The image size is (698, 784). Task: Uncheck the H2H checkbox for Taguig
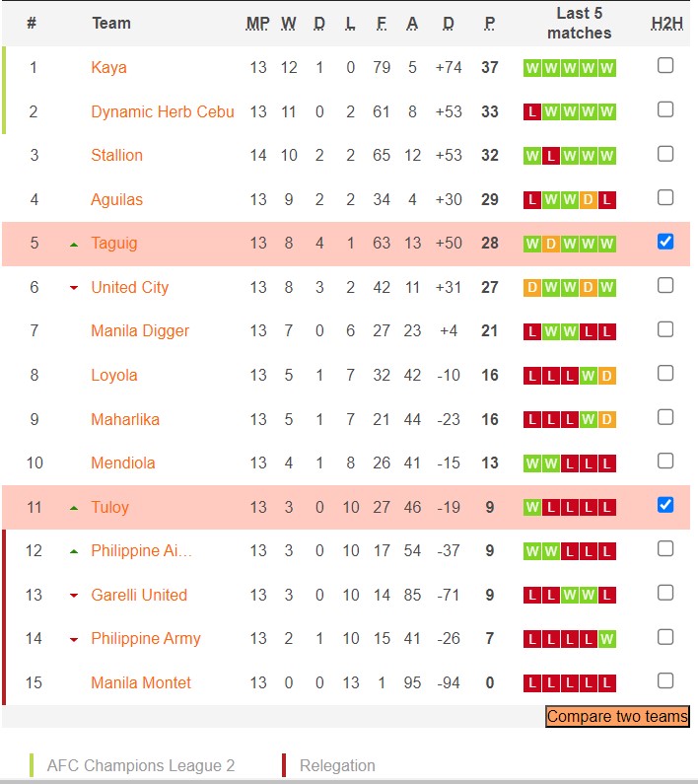665,242
